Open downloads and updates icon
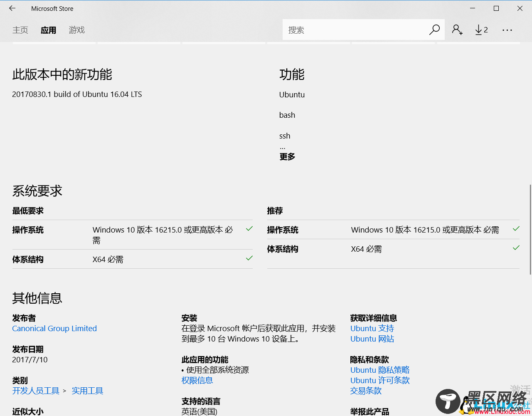Viewport: 532px width, 416px height. tap(481, 30)
